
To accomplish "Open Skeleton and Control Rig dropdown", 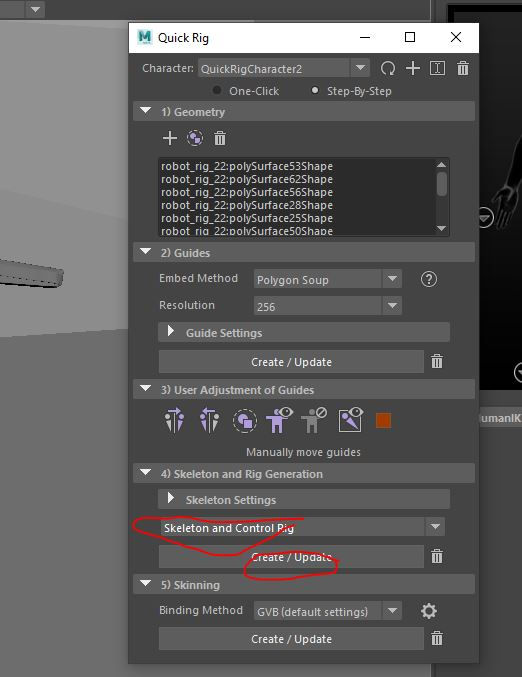I will tap(302, 527).
